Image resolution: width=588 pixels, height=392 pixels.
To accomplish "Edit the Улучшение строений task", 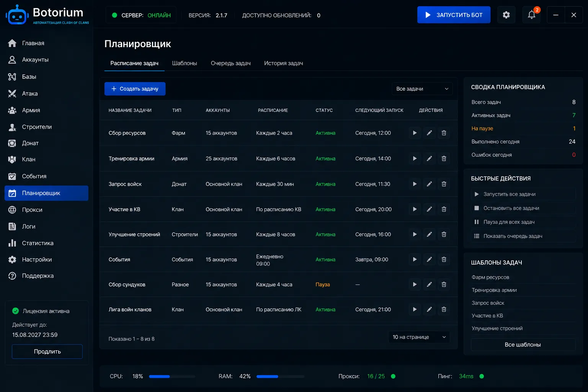I will point(429,234).
